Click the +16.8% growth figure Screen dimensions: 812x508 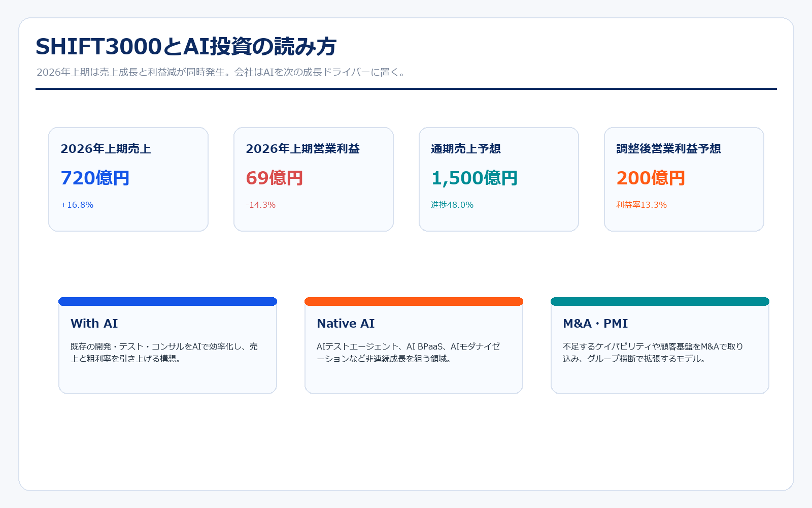point(77,205)
